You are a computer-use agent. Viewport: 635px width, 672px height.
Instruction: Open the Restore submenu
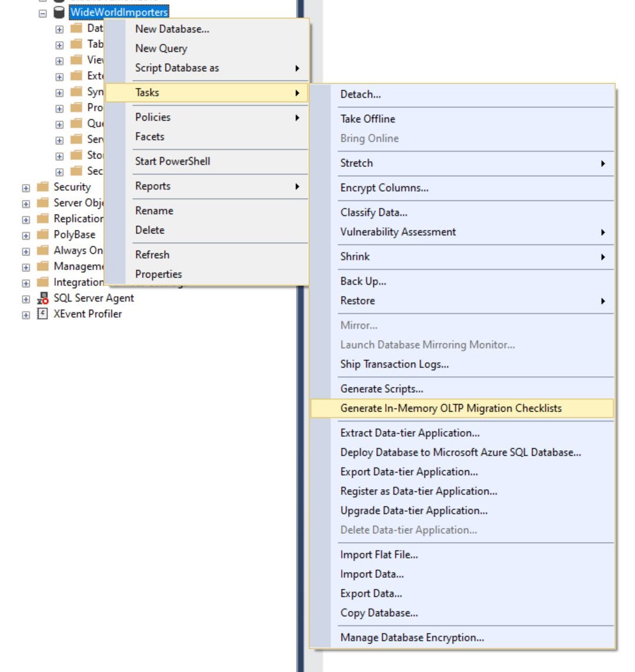tap(462, 301)
